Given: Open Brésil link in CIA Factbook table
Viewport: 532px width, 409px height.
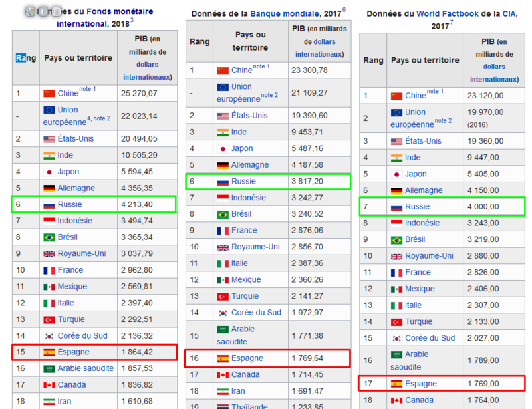Looking at the screenshot, I should click(415, 239).
